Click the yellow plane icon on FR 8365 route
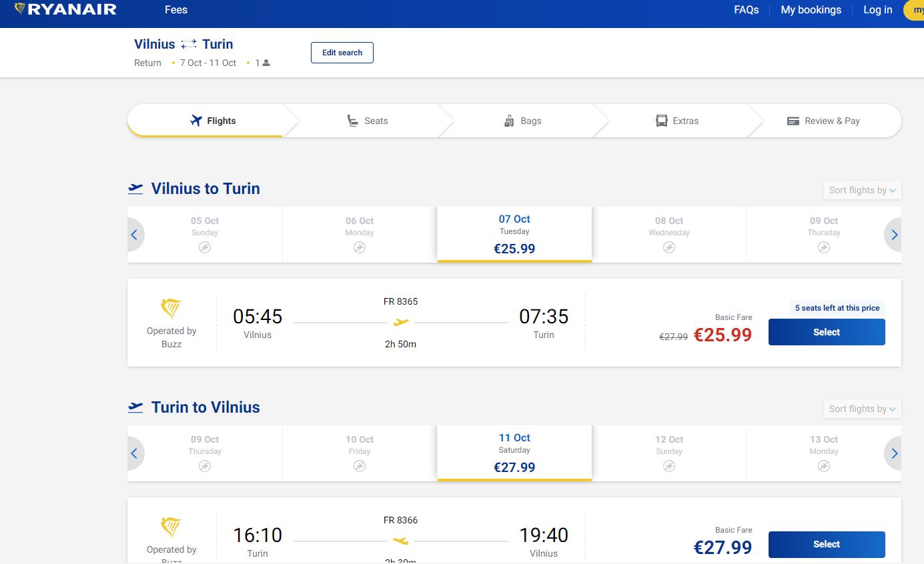Screen dimensions: 924x564 point(401,323)
